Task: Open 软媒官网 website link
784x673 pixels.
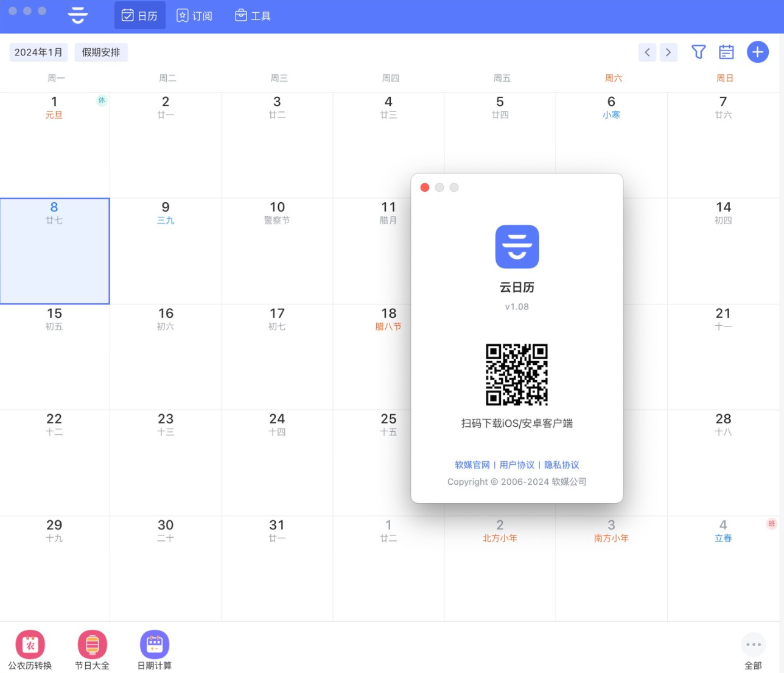Action: [472, 465]
